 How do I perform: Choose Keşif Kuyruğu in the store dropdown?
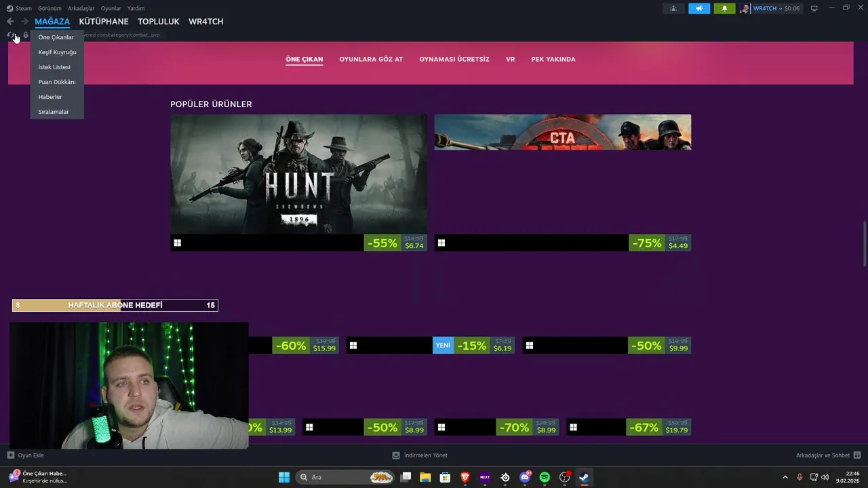[57, 52]
